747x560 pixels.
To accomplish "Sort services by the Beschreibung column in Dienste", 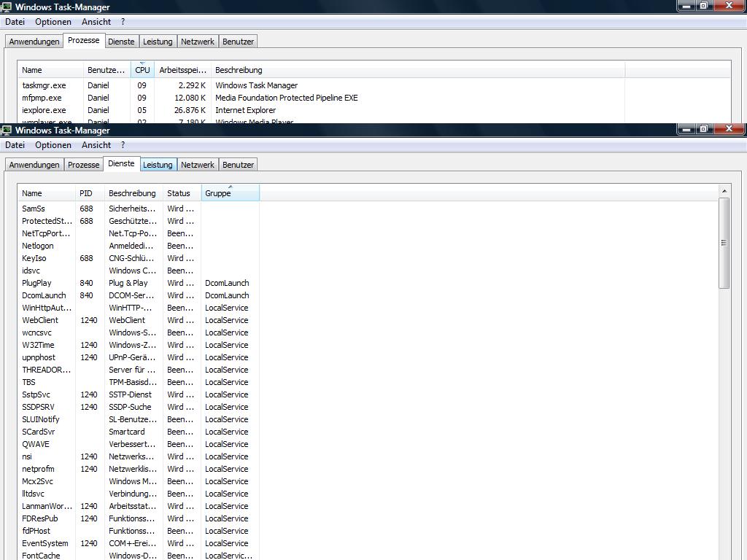I will 133,192.
